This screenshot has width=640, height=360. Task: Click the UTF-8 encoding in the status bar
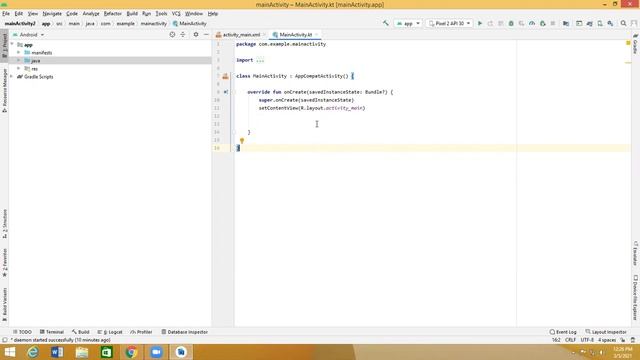click(587, 340)
